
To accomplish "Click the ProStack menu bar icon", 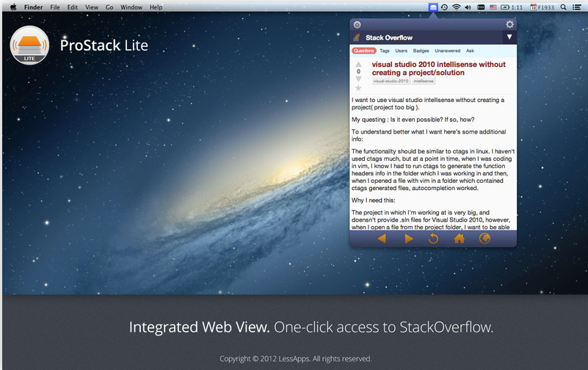I will click(x=433, y=7).
